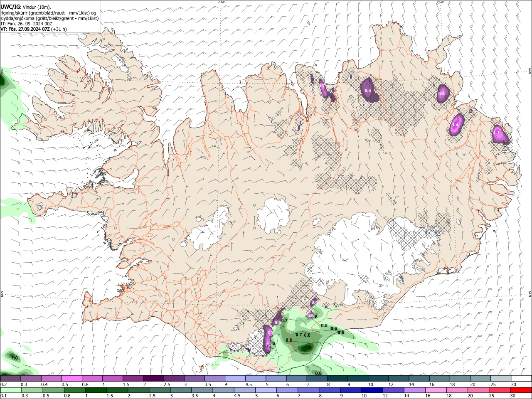The height and width of the screenshot is (399, 532).
Task: Click the white final swatch of the snow legend
Action: tap(521, 379)
